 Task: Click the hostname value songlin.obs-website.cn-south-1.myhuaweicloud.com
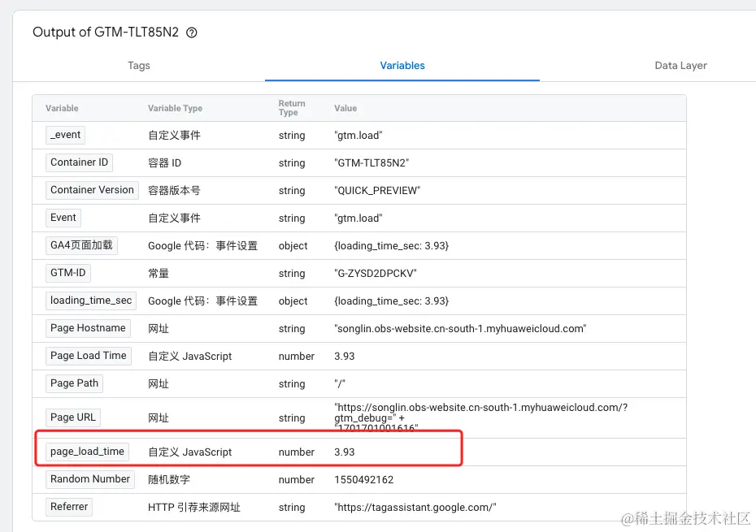point(460,329)
